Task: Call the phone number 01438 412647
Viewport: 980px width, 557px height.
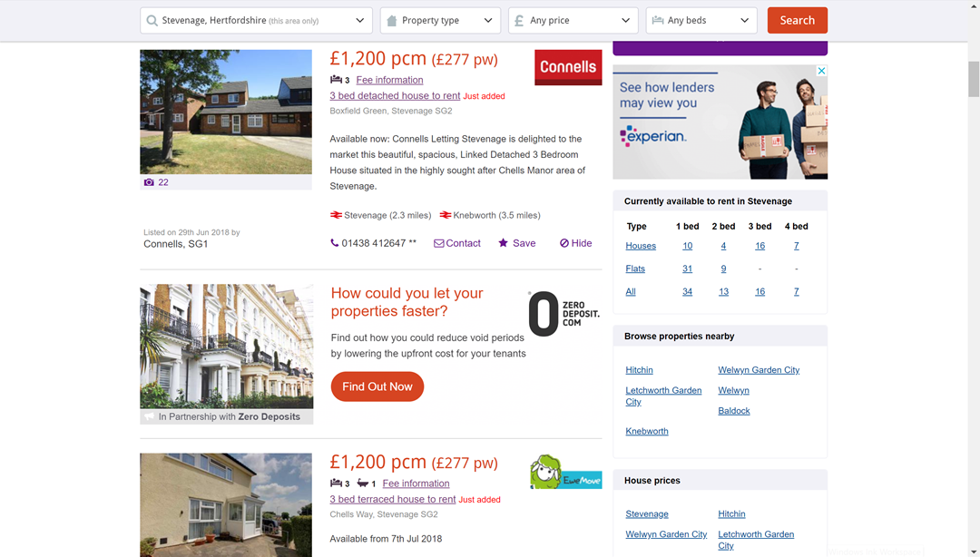Action: [373, 243]
